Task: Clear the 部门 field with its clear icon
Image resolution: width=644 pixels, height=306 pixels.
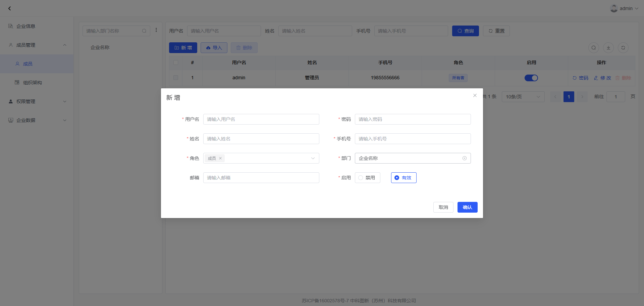Action: pyautogui.click(x=464, y=158)
